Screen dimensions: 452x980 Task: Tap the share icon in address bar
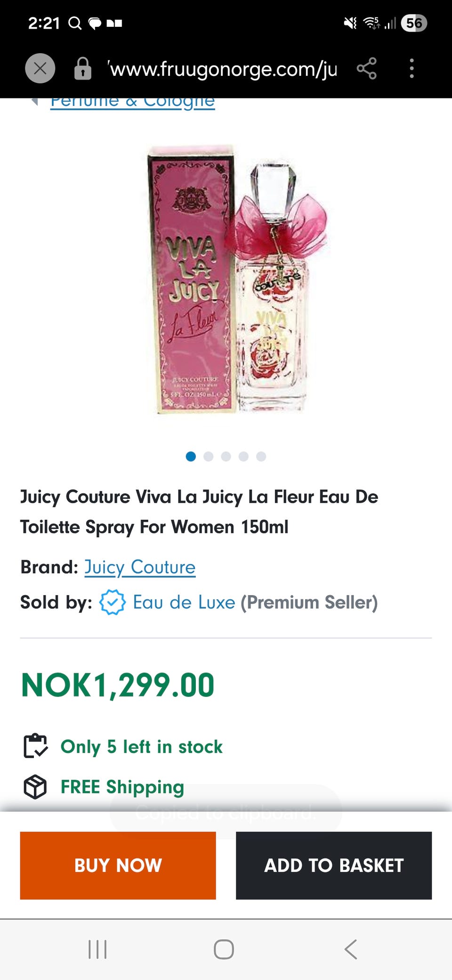(x=367, y=69)
